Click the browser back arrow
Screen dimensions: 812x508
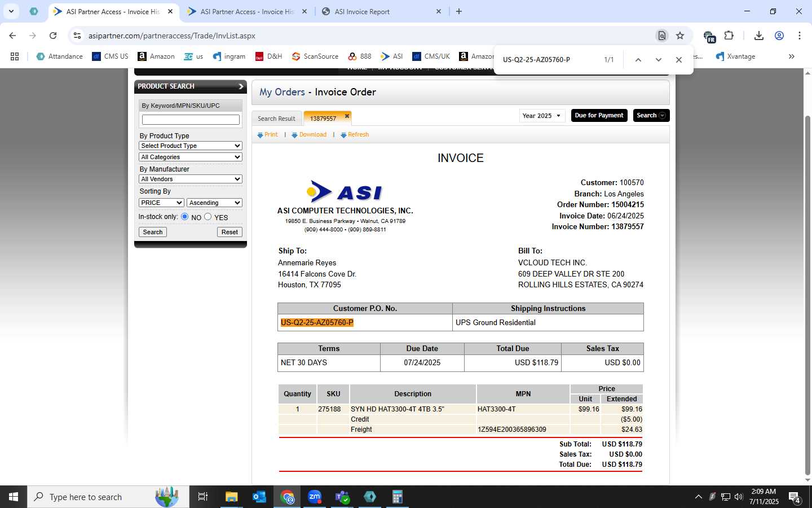point(12,36)
